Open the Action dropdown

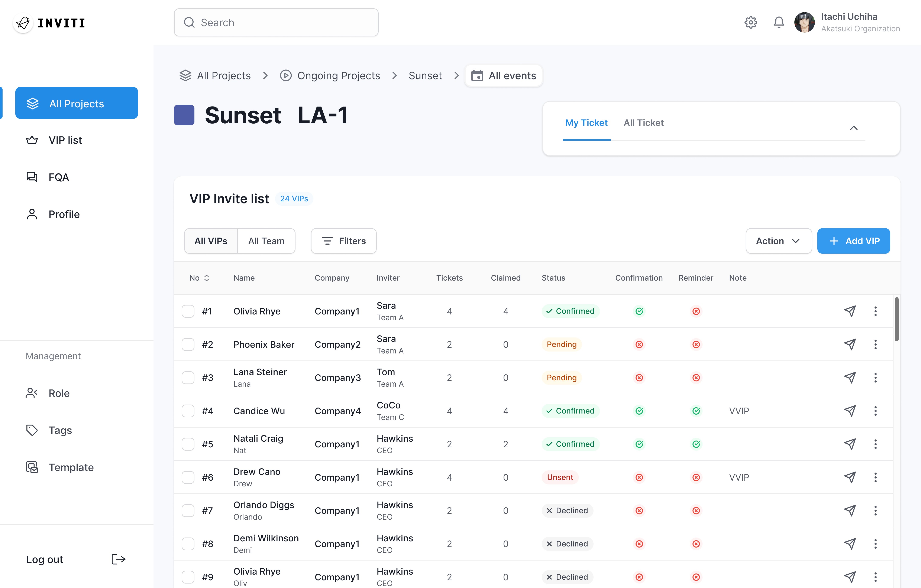[778, 241]
